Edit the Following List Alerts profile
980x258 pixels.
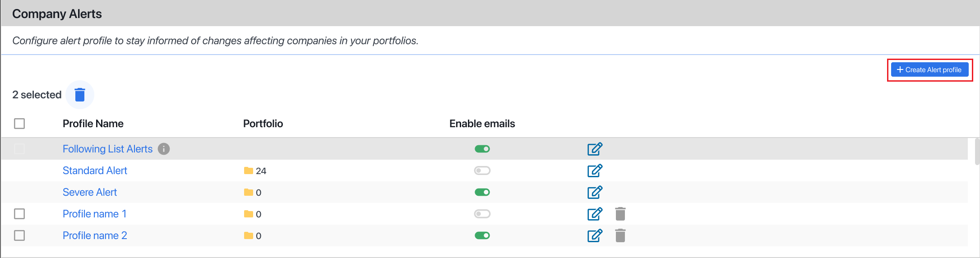point(595,149)
